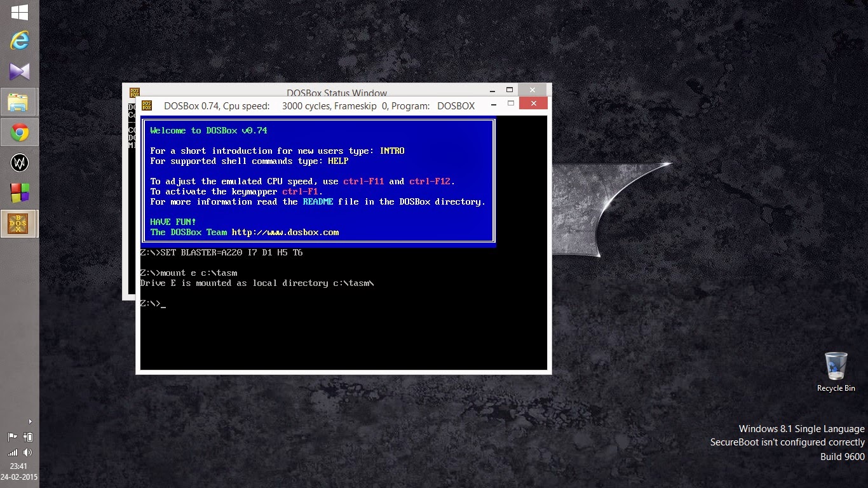Click the DOSBox 0.74 title bar text
This screenshot has height=488, width=868.
(x=320, y=106)
